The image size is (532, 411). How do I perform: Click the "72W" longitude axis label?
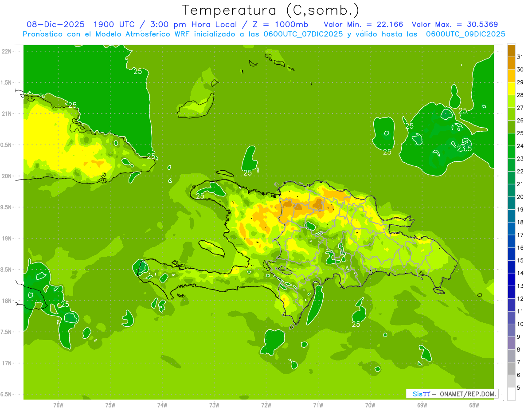tap(266, 405)
